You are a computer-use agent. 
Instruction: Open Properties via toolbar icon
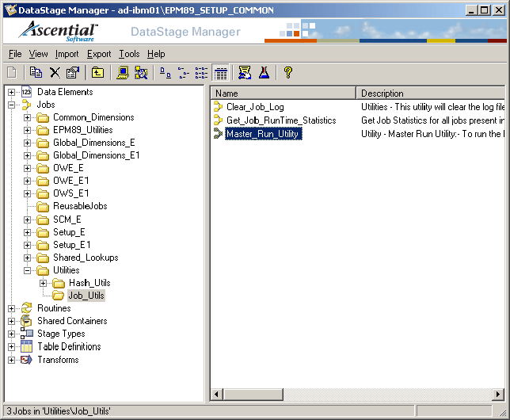(x=73, y=72)
